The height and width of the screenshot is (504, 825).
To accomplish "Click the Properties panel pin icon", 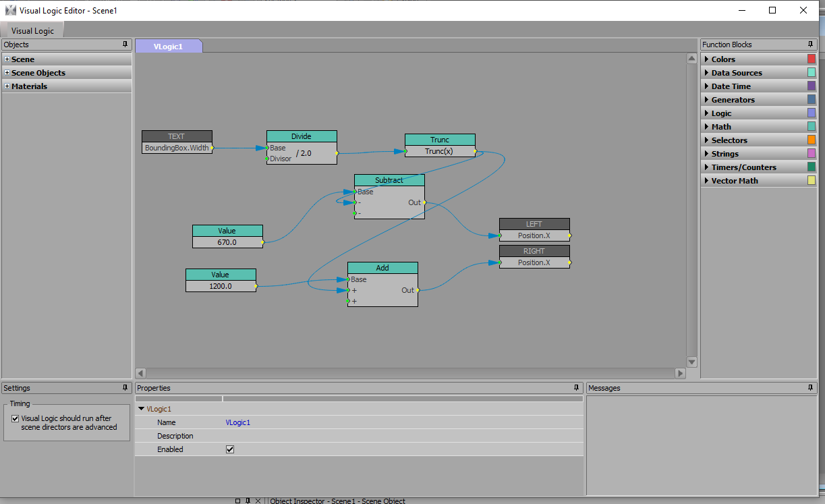I will tap(577, 388).
